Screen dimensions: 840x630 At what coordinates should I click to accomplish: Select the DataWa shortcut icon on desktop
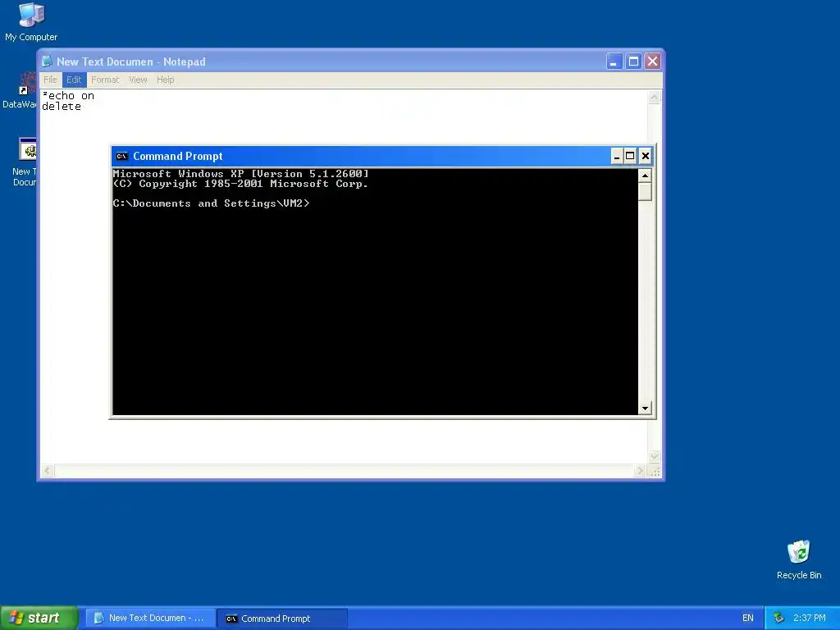click(x=25, y=84)
